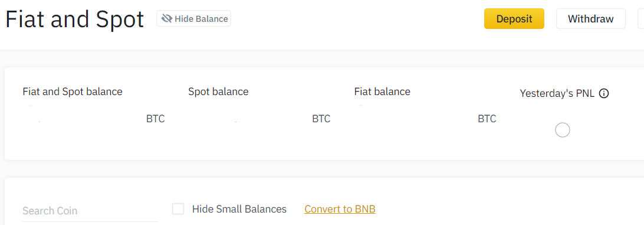
Task: Select the Fiat and Spot balance label
Action: 73,92
